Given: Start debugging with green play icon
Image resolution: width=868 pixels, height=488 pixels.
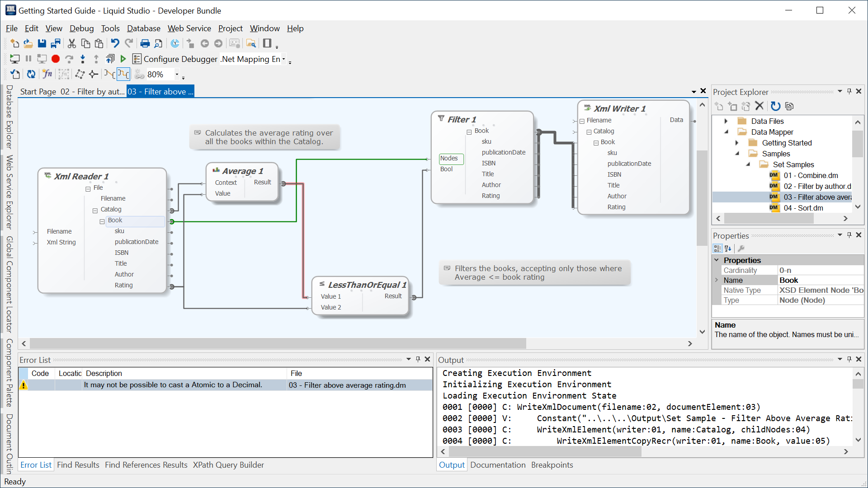Looking at the screenshot, I should pos(123,59).
